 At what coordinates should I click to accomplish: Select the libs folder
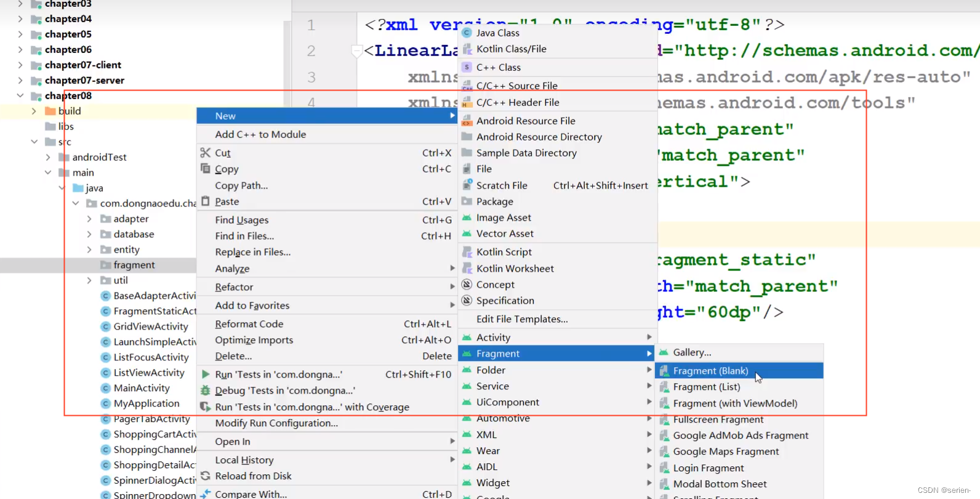pos(66,126)
